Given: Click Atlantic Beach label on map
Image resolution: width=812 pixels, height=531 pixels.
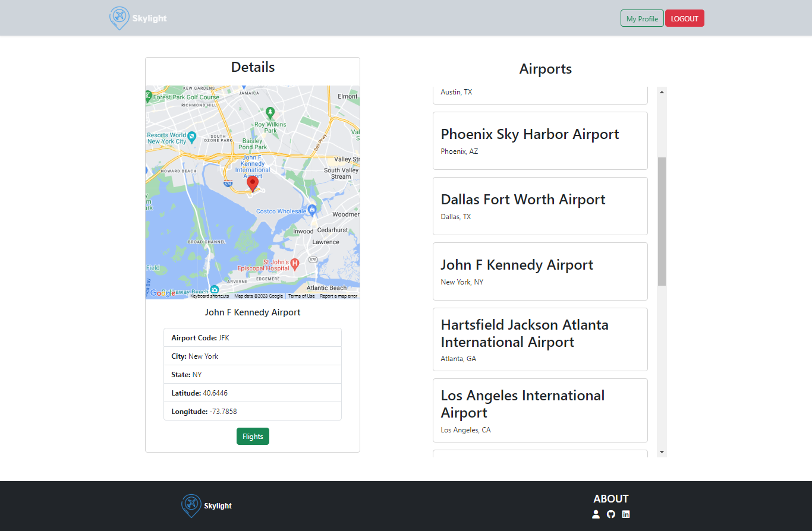Looking at the screenshot, I should [326, 288].
